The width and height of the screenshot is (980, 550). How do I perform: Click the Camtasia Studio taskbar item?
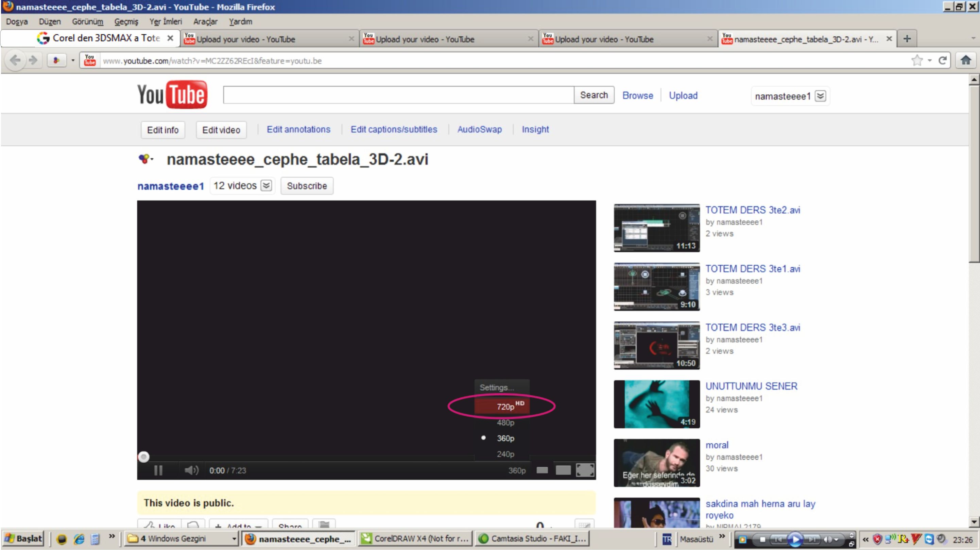pyautogui.click(x=533, y=538)
